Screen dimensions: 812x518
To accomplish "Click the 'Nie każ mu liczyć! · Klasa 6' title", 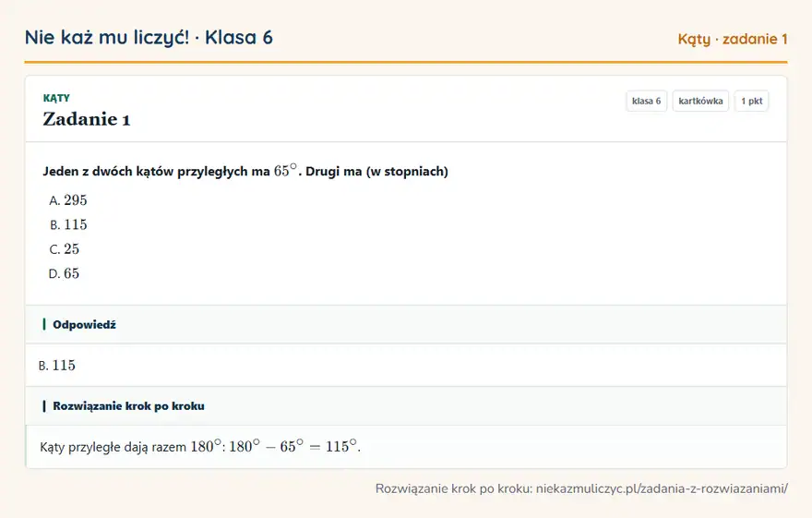I will [149, 38].
